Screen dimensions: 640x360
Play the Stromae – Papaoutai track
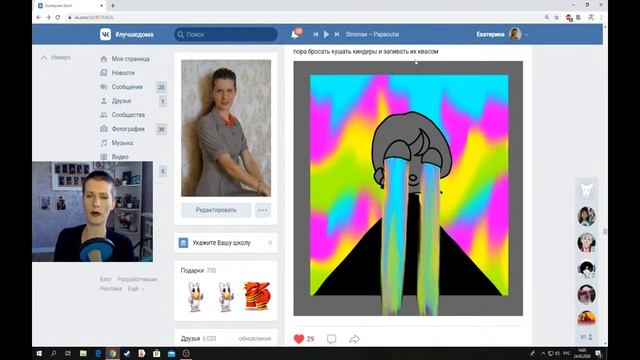coord(326,34)
